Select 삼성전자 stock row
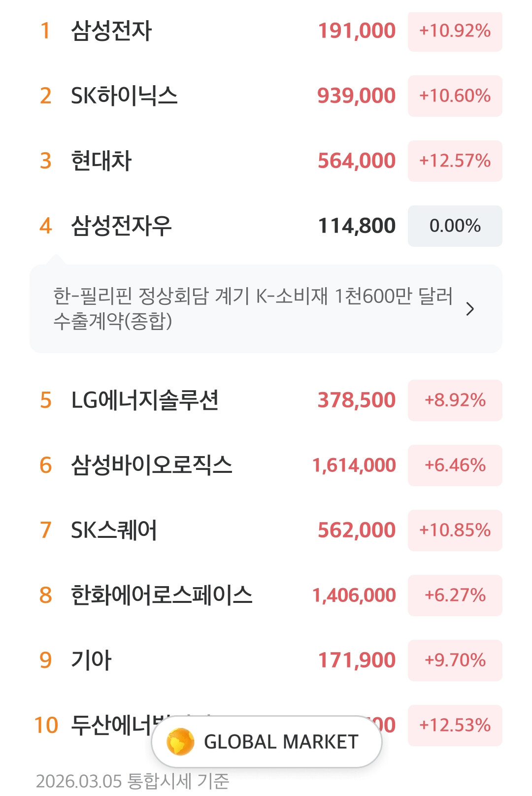 coord(111,31)
